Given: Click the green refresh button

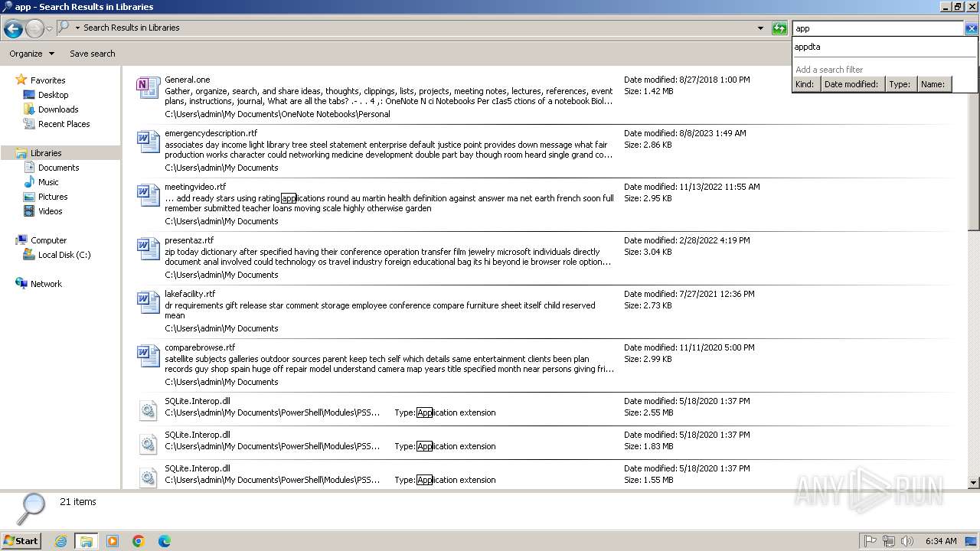Looking at the screenshot, I should pos(779,28).
